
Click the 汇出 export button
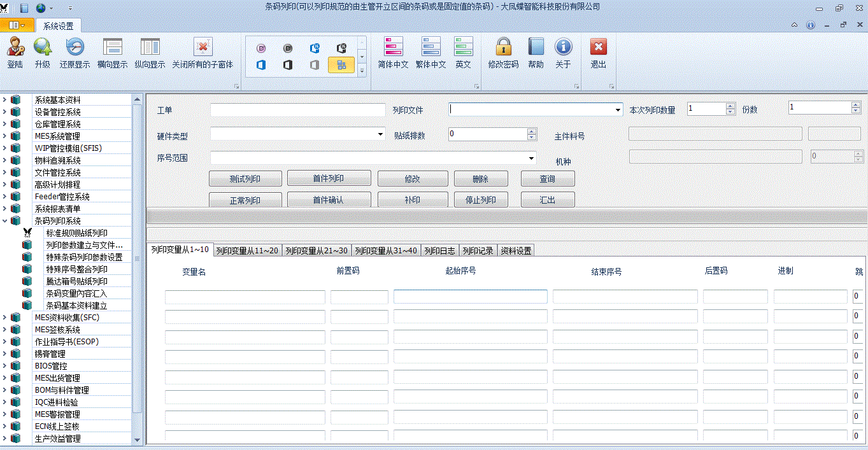pyautogui.click(x=548, y=200)
